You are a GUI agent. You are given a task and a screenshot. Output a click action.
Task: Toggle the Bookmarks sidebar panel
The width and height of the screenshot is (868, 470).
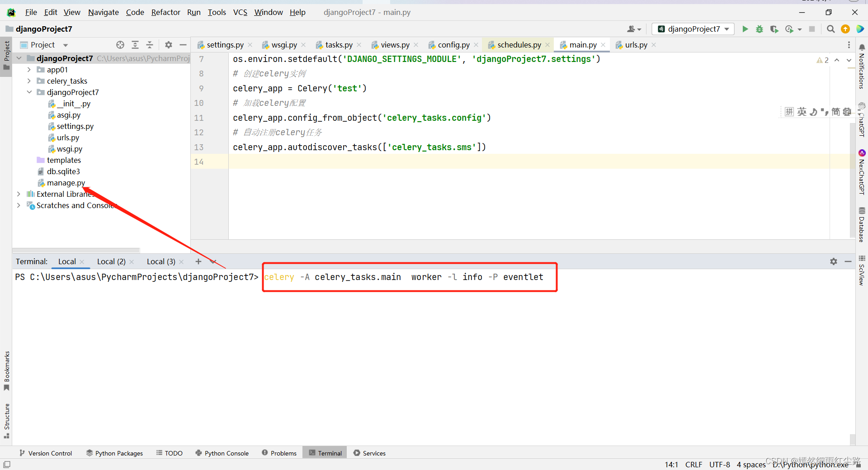click(6, 371)
